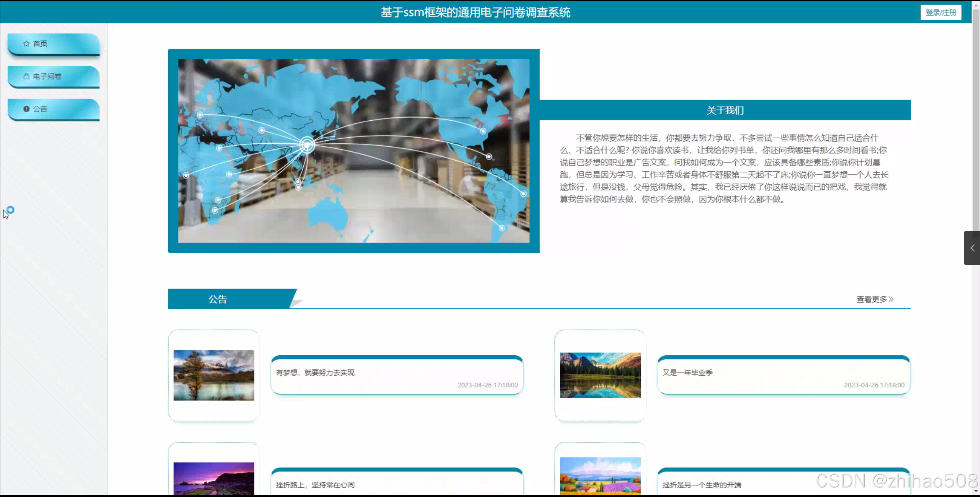Click the bag icon beside 电子问卷

tap(26, 76)
